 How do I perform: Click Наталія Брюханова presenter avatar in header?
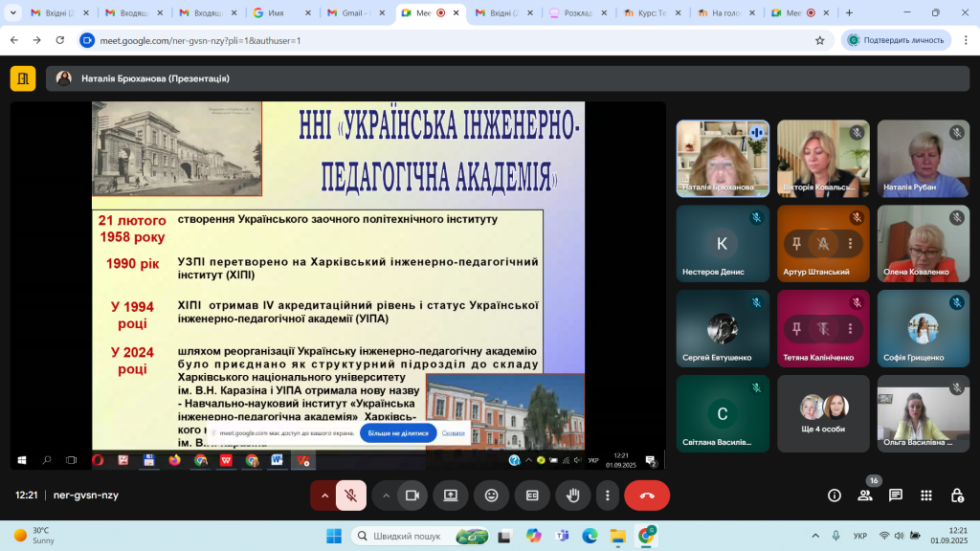pyautogui.click(x=64, y=78)
